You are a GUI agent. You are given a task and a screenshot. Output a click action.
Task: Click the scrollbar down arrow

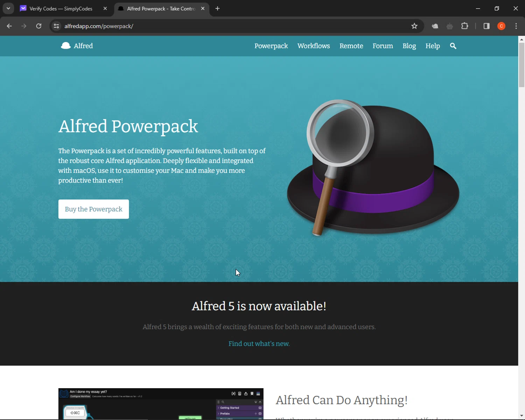coord(521,416)
